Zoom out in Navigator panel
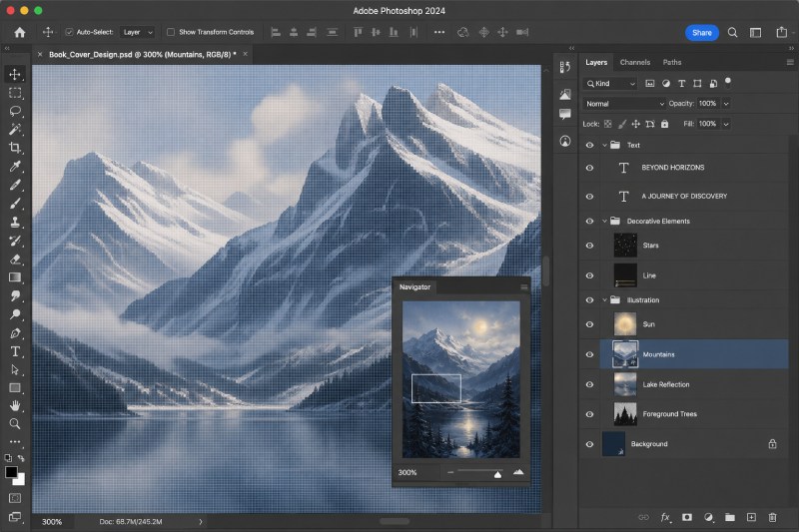Screen dimensions: 799x532 (x=450, y=472)
